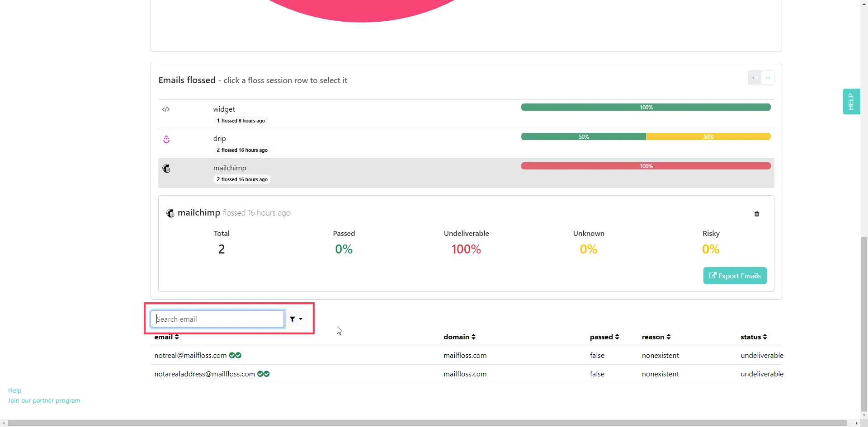Sort table by passed column
The height and width of the screenshot is (427, 868).
(604, 337)
